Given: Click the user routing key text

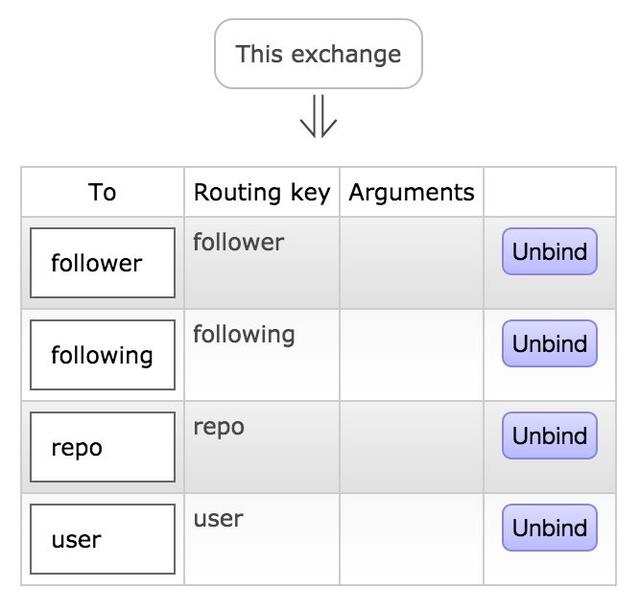Looking at the screenshot, I should point(218,519).
